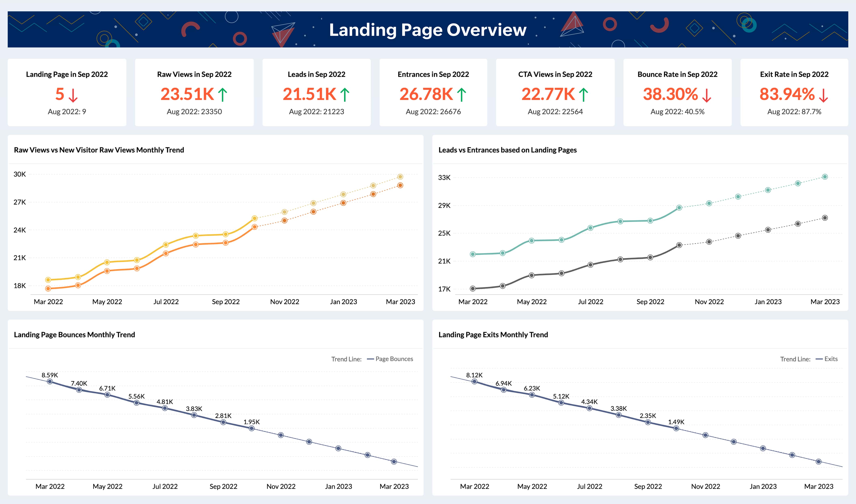The image size is (856, 504).
Task: Click the red down arrow beside 83.94%
Action: 823,95
